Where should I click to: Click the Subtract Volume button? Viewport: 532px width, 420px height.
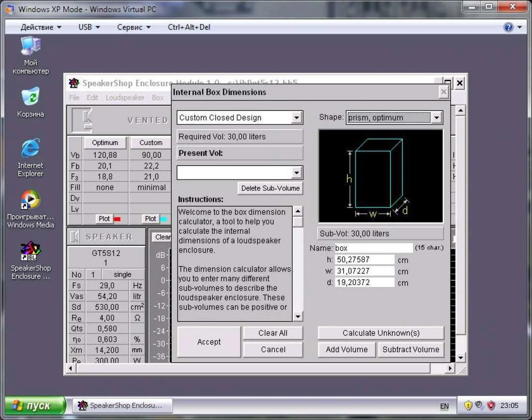[411, 349]
